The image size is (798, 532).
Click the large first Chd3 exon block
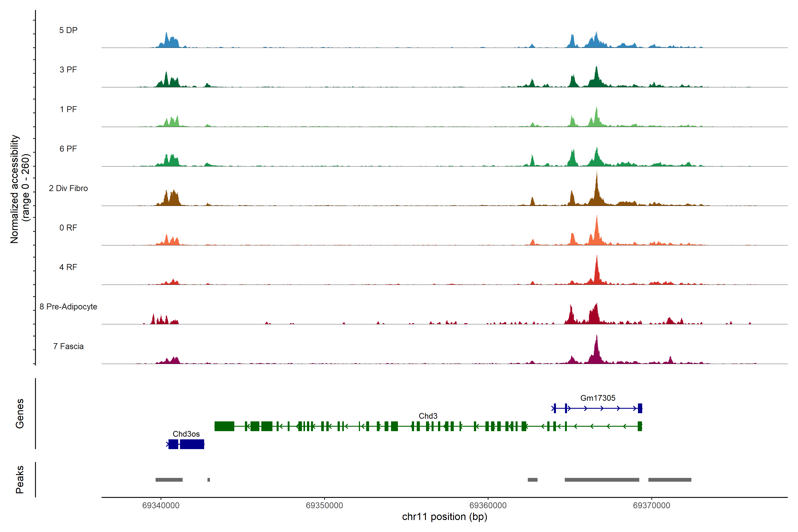(224, 426)
